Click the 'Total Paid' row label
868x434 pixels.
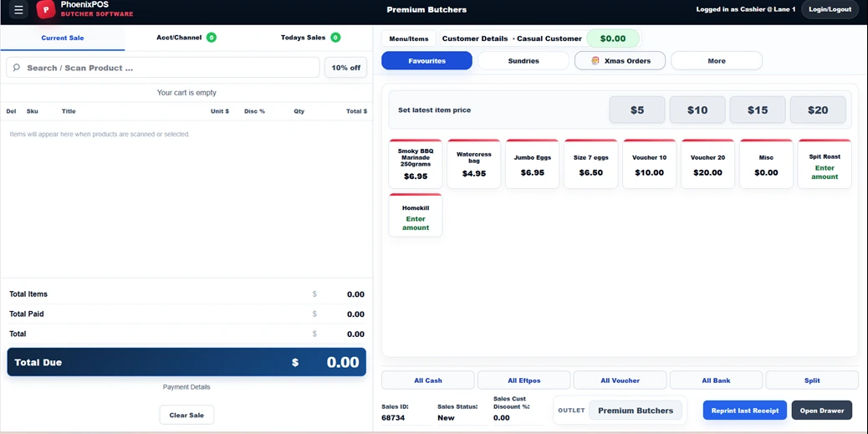(27, 314)
